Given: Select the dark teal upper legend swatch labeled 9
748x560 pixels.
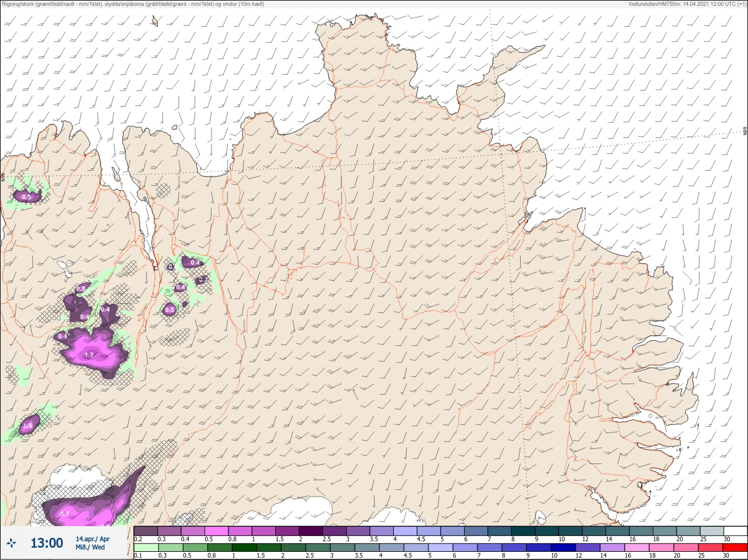Looking at the screenshot, I should pyautogui.click(x=546, y=531).
